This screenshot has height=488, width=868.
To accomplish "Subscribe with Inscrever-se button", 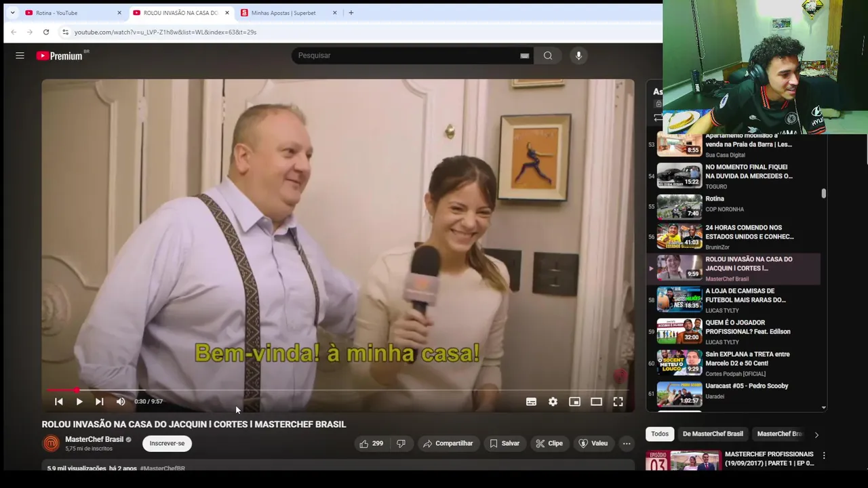I will coord(167,443).
